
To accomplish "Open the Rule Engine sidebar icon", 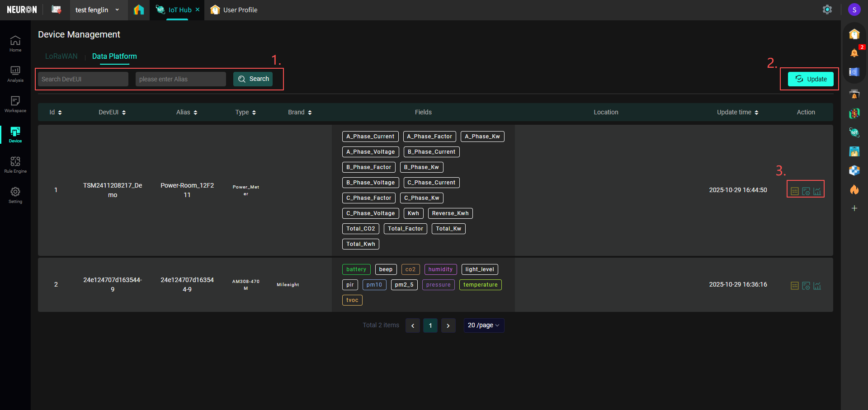I will [15, 165].
